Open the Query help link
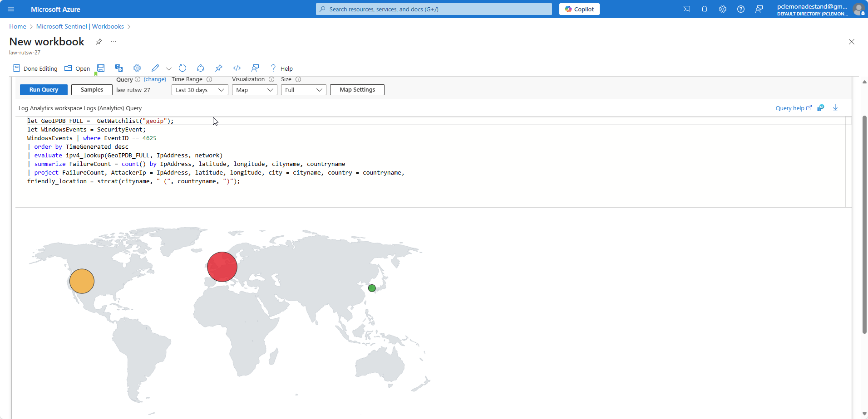The width and height of the screenshot is (868, 419). (x=793, y=108)
